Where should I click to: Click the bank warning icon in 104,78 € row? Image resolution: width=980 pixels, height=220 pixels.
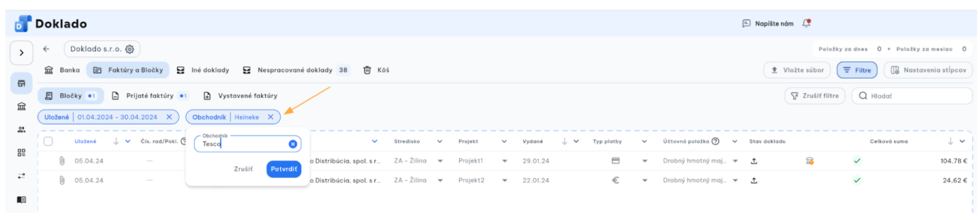click(810, 161)
